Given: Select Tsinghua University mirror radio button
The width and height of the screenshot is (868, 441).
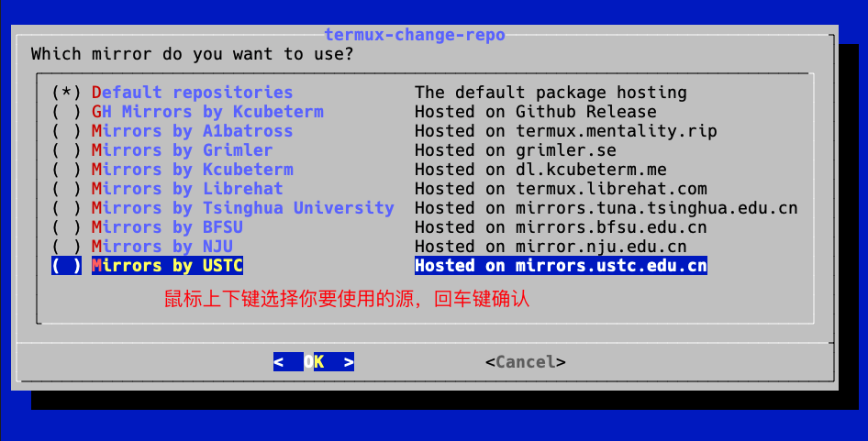Looking at the screenshot, I should 66,208.
